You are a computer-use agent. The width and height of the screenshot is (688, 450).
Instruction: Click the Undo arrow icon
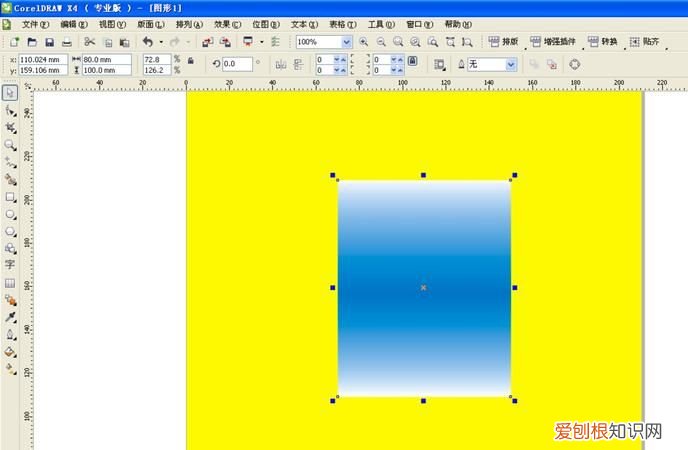tap(147, 42)
